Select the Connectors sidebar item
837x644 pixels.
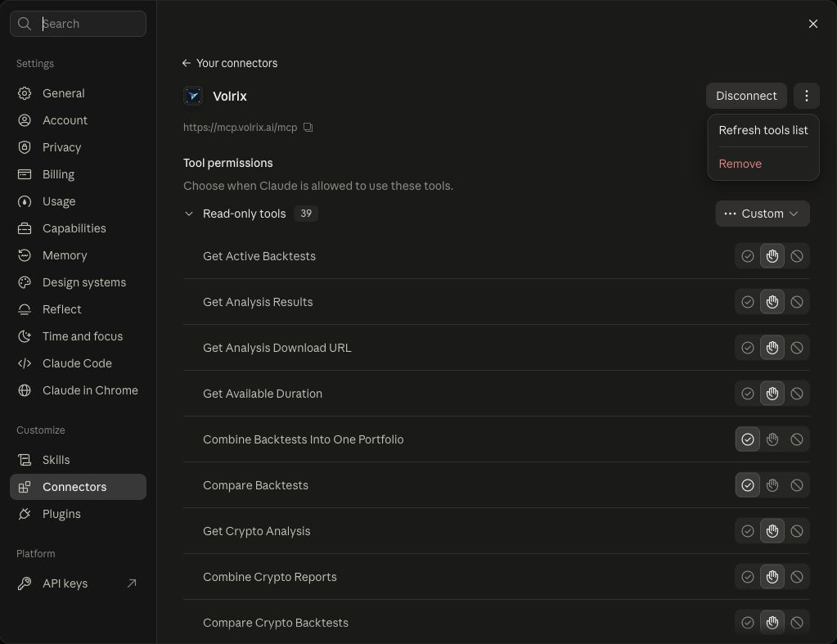pos(78,487)
